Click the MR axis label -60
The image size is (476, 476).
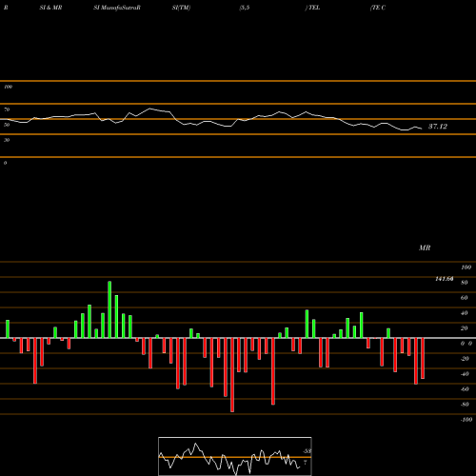coord(465,389)
